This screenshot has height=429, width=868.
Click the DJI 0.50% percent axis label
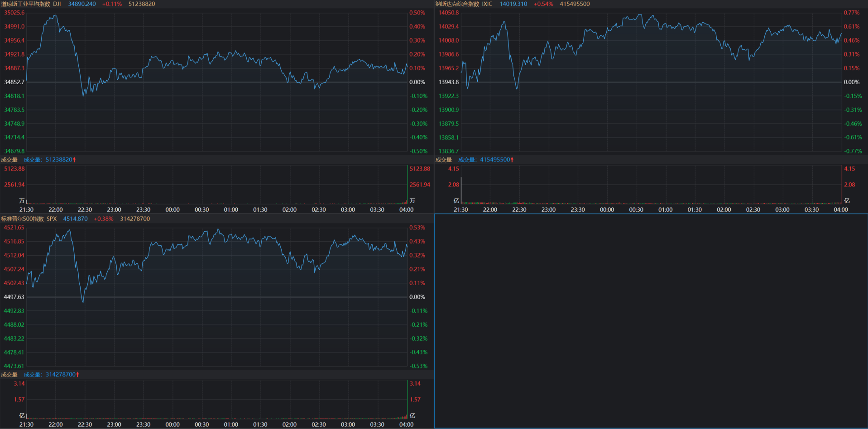tap(417, 13)
